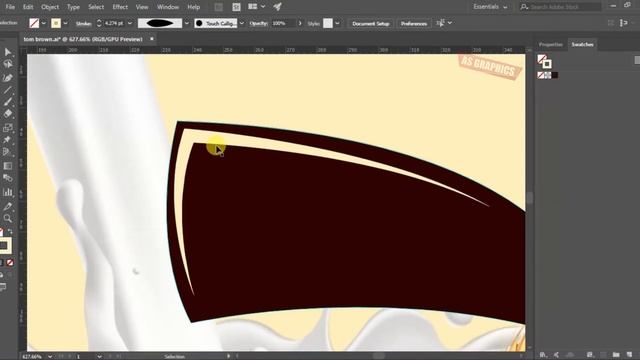This screenshot has height=360, width=640.
Task: Expand the opacity slider arrow
Action: pyautogui.click(x=300, y=23)
